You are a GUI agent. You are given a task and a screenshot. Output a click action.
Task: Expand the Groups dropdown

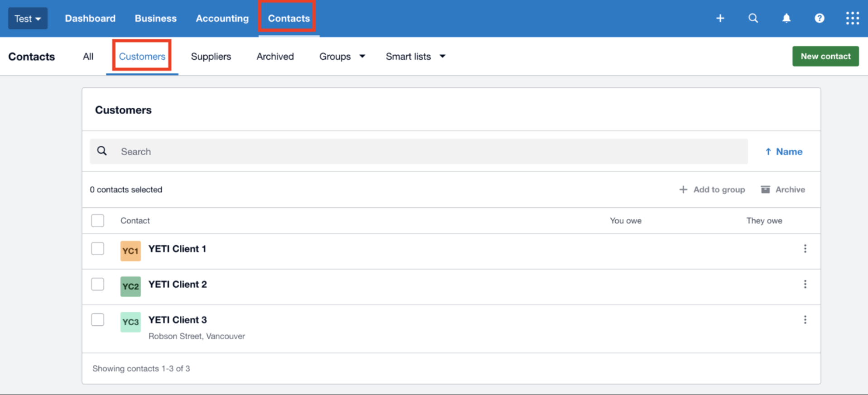tap(342, 57)
